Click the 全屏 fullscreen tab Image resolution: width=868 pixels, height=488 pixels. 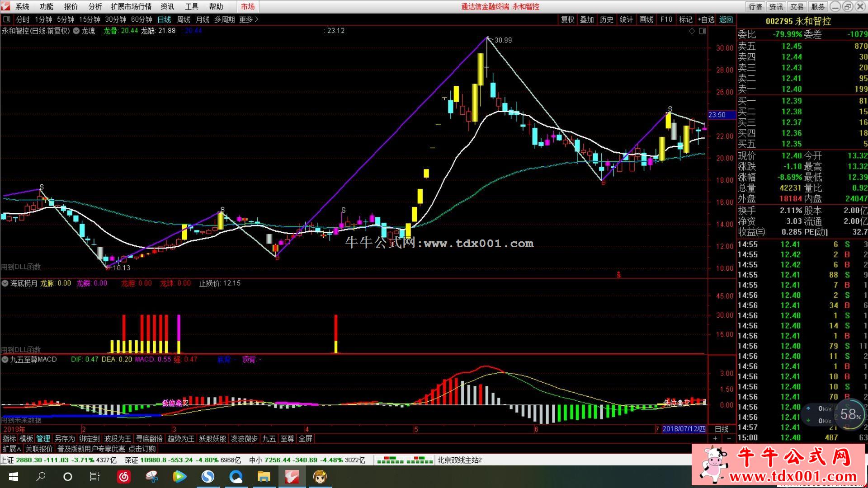pos(306,438)
